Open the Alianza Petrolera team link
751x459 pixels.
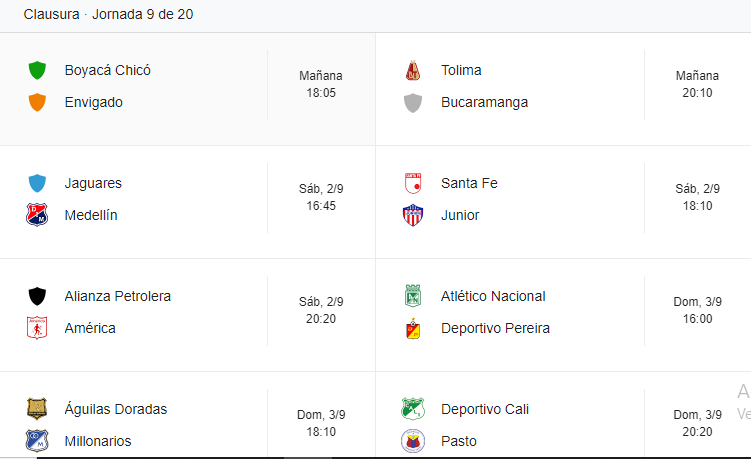point(117,296)
